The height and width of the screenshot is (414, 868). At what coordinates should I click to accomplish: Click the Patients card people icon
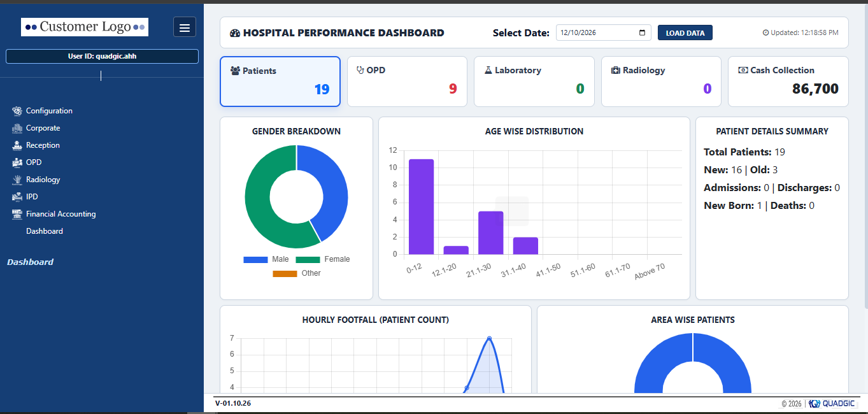[x=235, y=71]
